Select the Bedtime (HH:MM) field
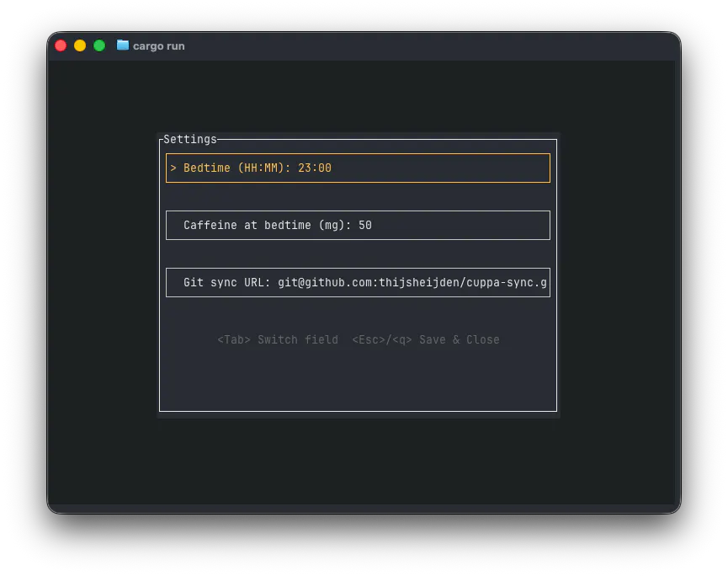The height and width of the screenshot is (576, 728). (x=358, y=168)
